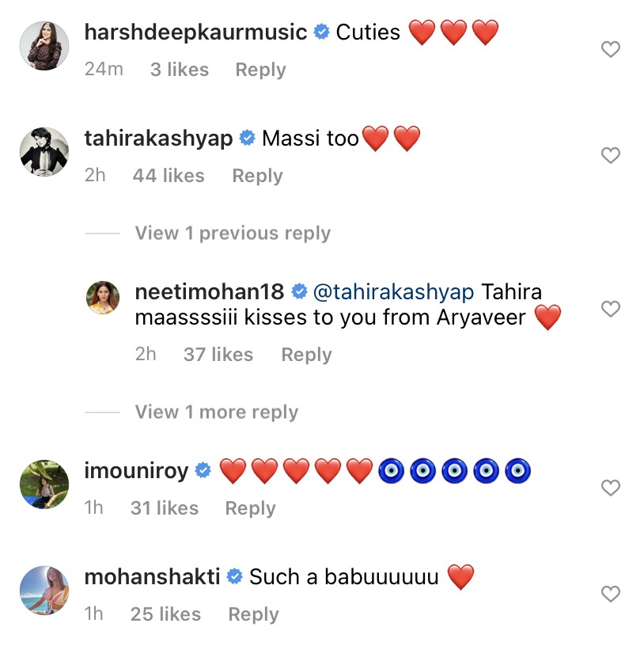This screenshot has width=644, height=646.
Task: Open harshdeepkaurmusic's profile picture
Action: 44,45
